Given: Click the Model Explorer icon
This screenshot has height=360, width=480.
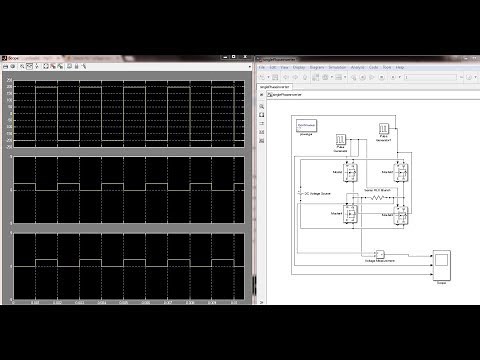Looking at the screenshot, I should [338, 77].
